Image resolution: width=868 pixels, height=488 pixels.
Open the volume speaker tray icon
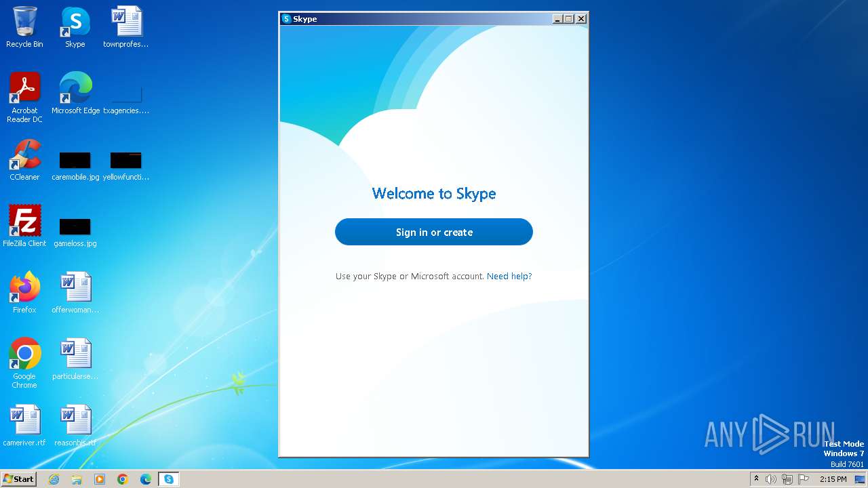771,479
